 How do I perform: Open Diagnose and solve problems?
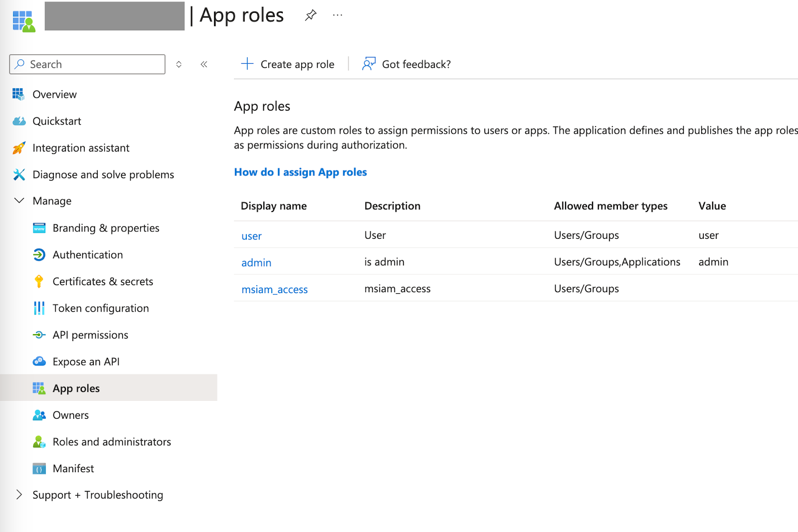click(103, 175)
